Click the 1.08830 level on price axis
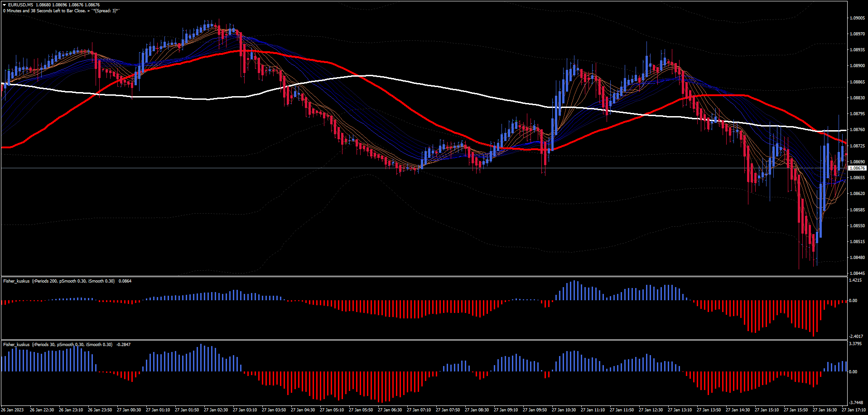 pyautogui.click(x=857, y=98)
